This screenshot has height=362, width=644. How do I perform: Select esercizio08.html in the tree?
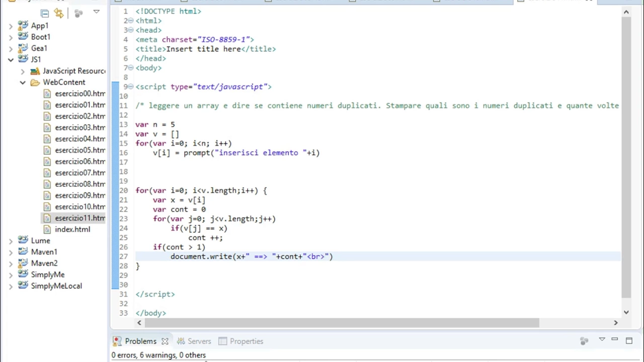80,184
